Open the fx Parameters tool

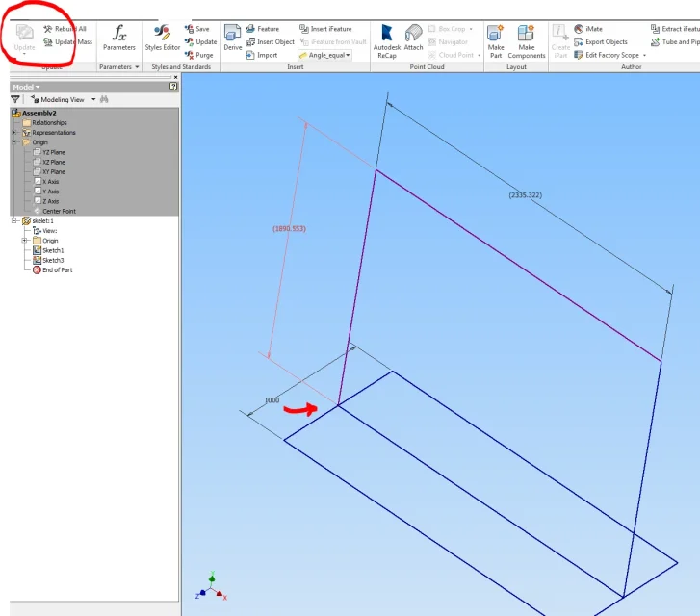(118, 38)
